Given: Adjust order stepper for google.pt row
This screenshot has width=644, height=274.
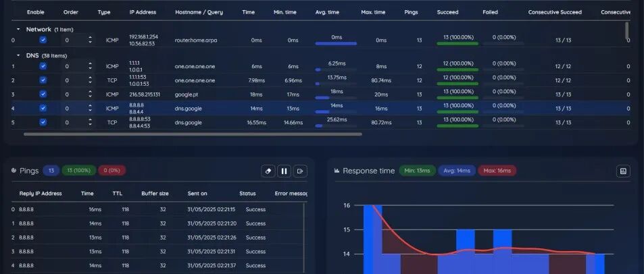Looking at the screenshot, I should (90, 94).
